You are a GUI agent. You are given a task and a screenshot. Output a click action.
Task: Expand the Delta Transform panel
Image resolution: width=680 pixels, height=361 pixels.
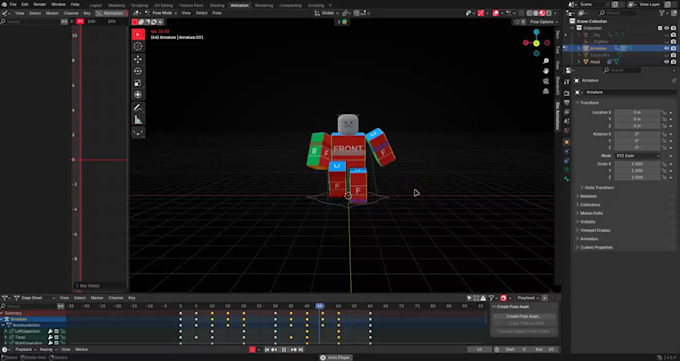click(599, 188)
